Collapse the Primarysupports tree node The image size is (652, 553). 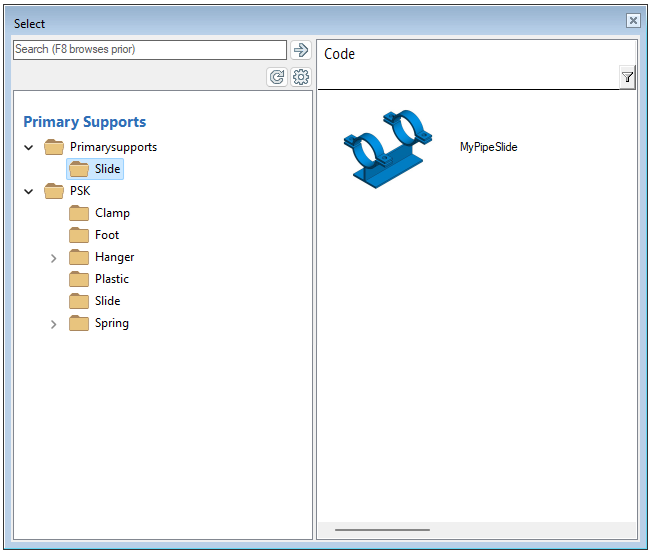tap(29, 148)
